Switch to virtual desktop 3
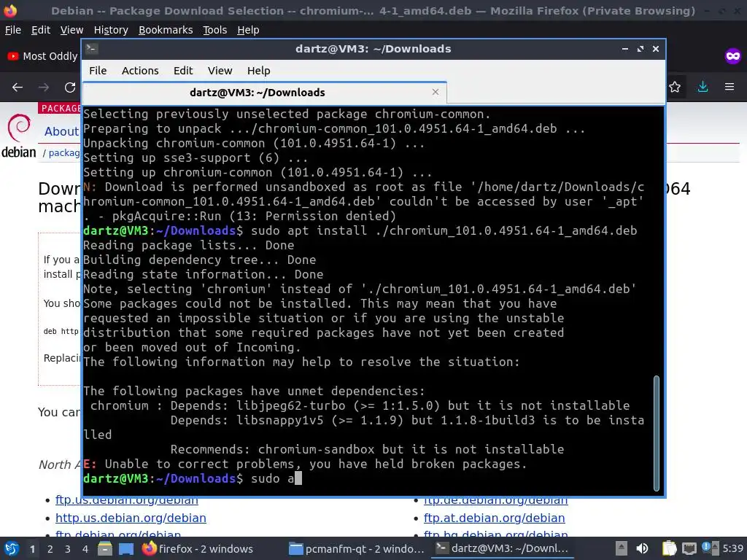 tap(68, 549)
